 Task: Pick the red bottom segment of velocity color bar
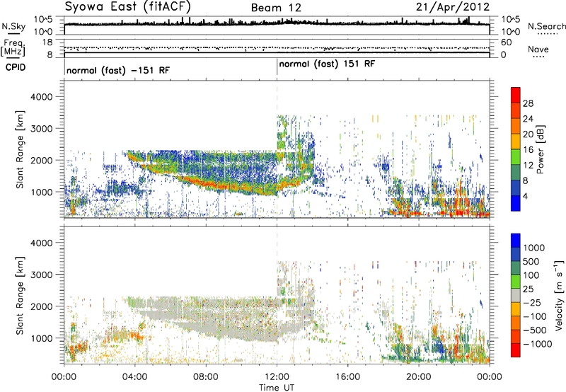pyautogui.click(x=516, y=350)
